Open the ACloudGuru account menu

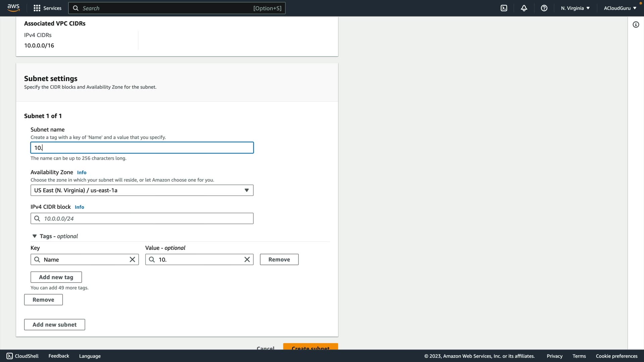[620, 8]
